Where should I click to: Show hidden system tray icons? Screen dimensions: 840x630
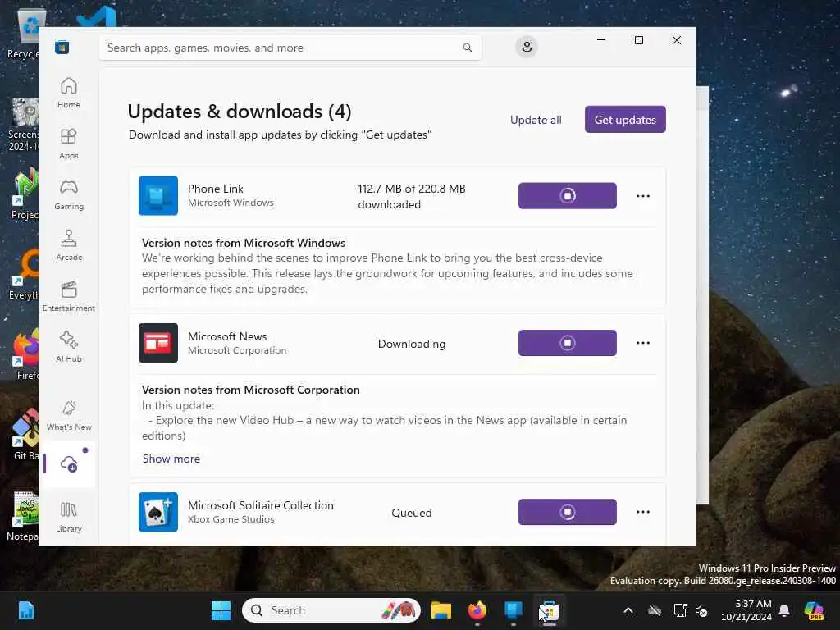click(628, 610)
